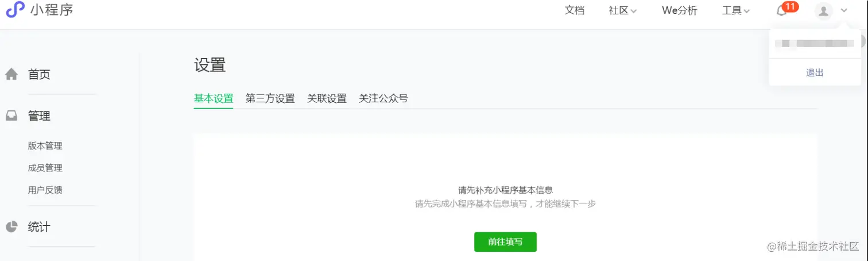Screen dimensions: 868x261
Task: Switch to the 关联设置 tab
Action: (327, 98)
